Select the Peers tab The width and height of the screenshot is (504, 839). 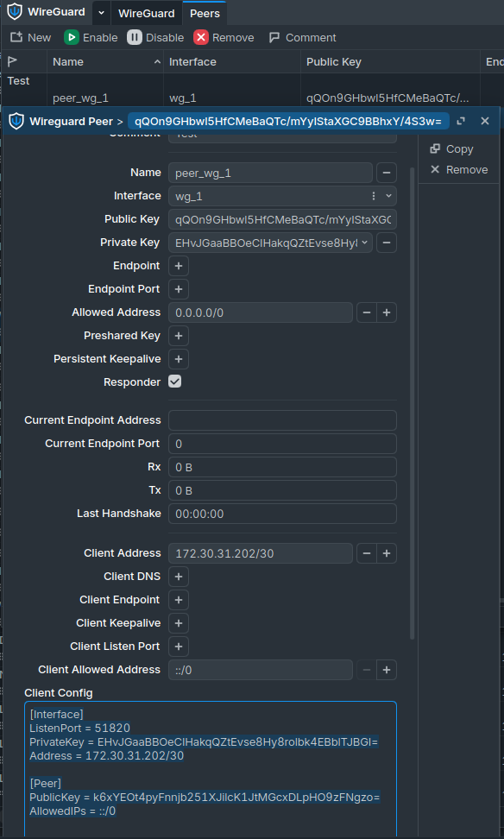205,13
